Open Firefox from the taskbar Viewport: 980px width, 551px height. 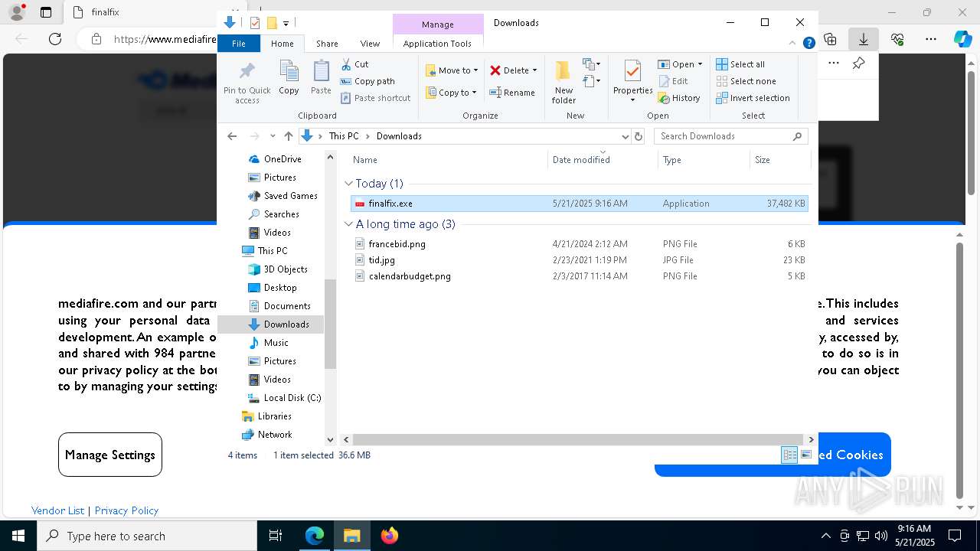point(389,536)
